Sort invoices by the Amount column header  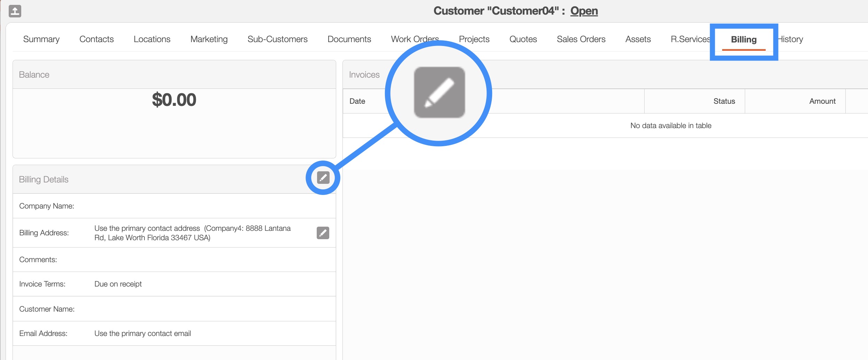pos(822,101)
